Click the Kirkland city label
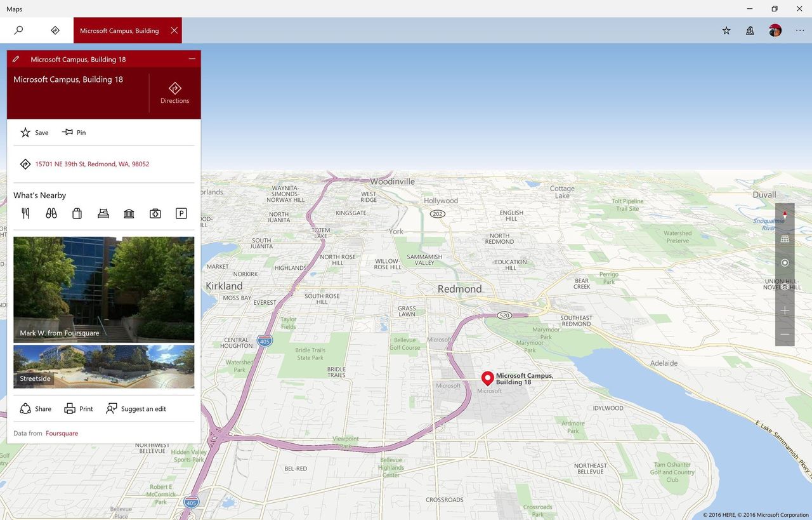 coord(224,286)
